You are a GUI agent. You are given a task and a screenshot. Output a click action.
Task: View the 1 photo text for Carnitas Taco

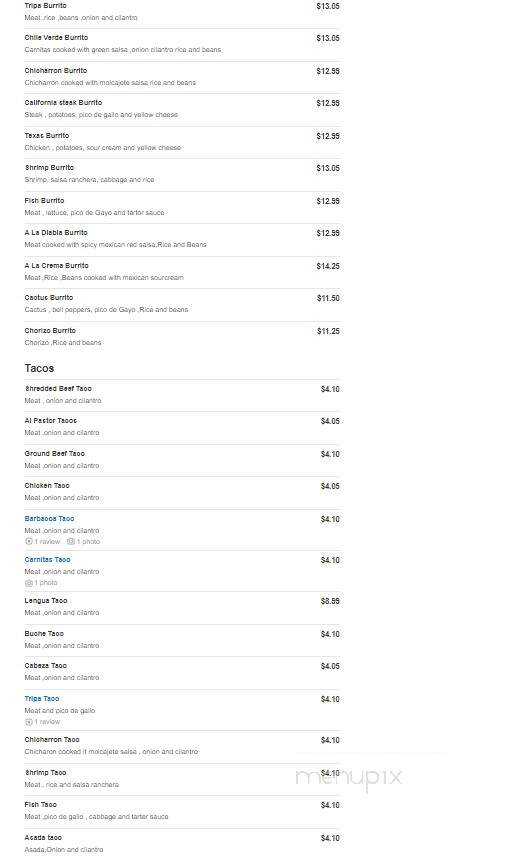coord(46,582)
